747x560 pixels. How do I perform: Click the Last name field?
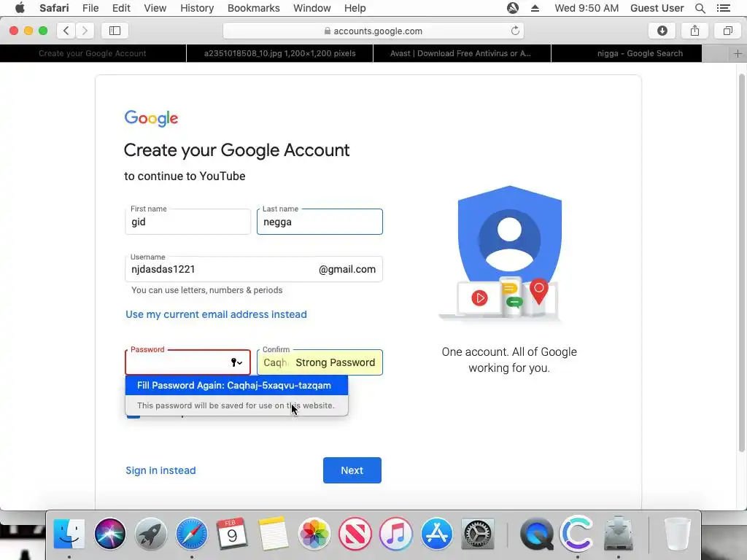(320, 222)
